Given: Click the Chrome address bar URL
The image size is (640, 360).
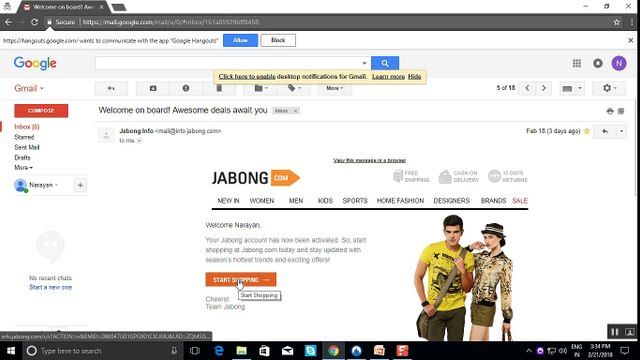Looking at the screenshot, I should (171, 22).
